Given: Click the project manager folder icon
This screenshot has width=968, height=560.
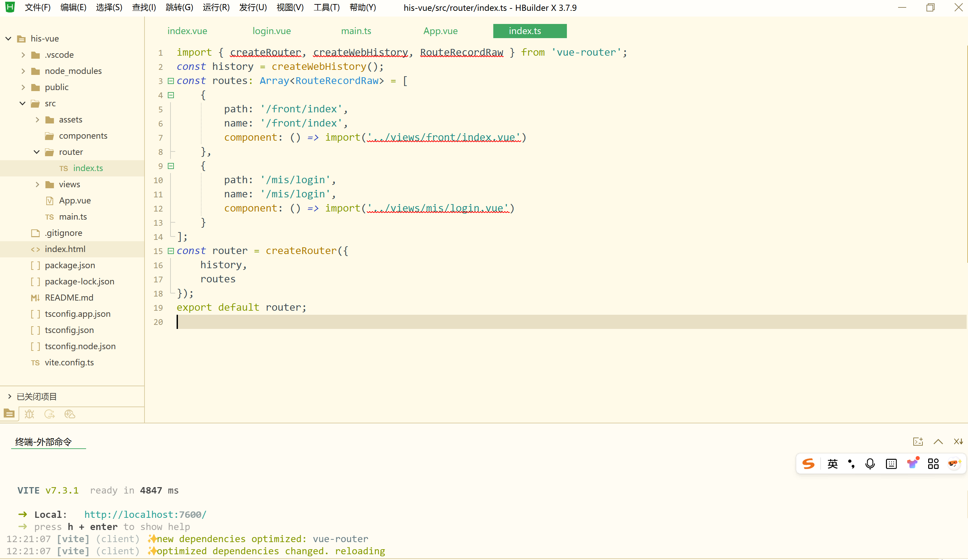Looking at the screenshot, I should tap(9, 414).
